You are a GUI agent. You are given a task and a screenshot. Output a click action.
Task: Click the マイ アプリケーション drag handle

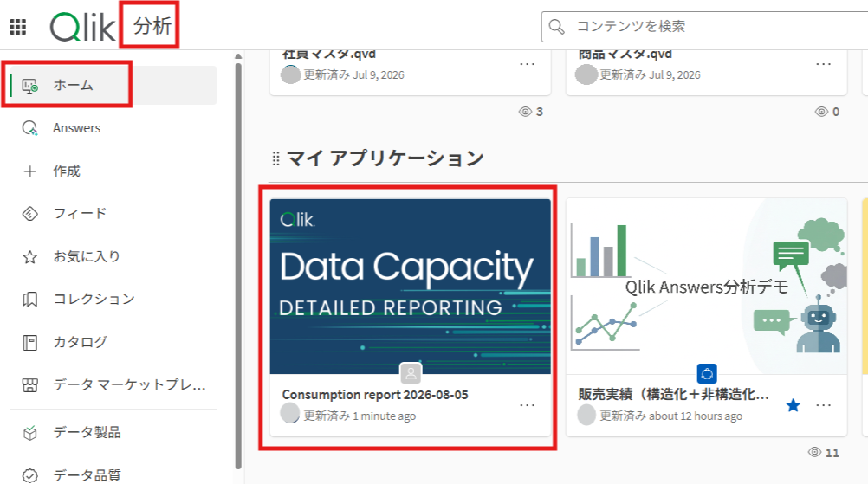pyautogui.click(x=275, y=159)
